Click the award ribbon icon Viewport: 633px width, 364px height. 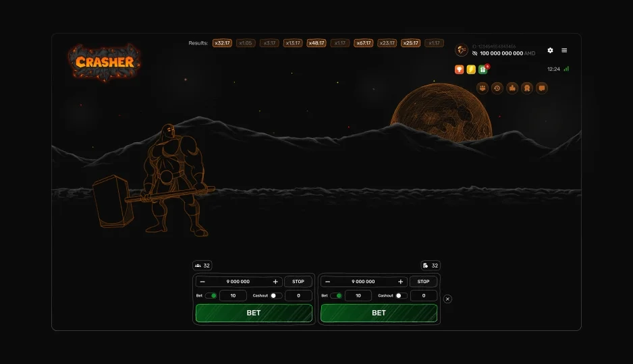click(x=526, y=88)
